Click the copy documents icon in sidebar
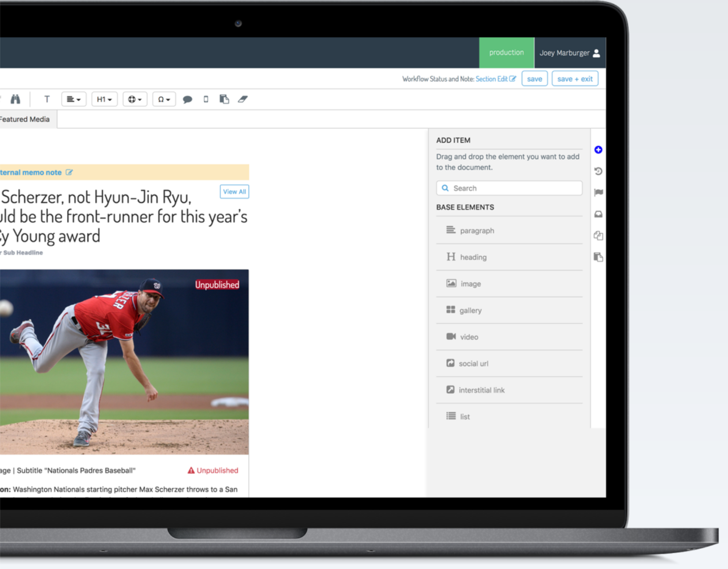This screenshot has height=569, width=728. click(x=598, y=236)
